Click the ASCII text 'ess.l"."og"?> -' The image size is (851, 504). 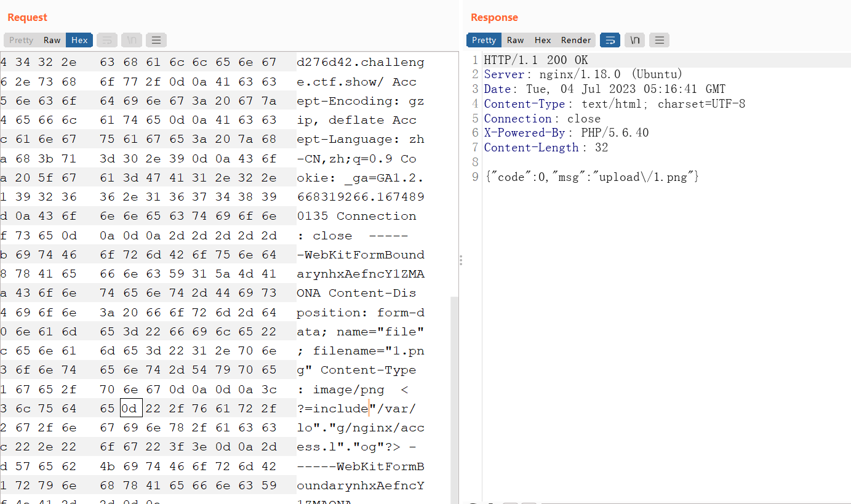click(356, 447)
